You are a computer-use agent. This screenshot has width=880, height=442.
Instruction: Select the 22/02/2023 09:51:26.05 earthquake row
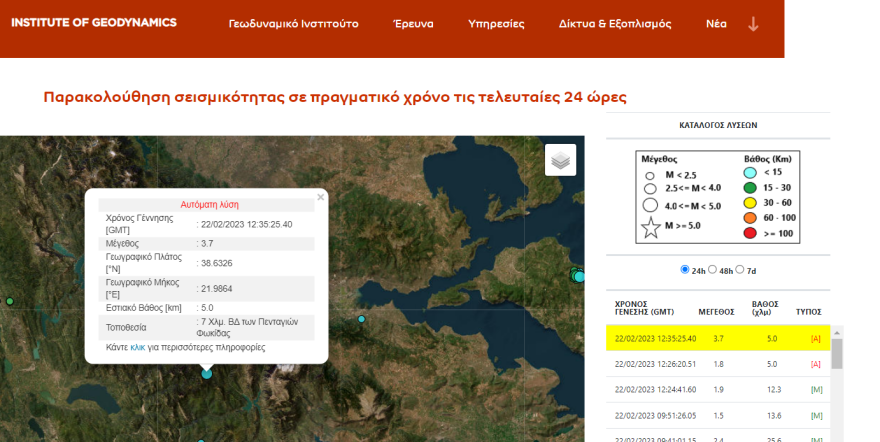click(718, 416)
